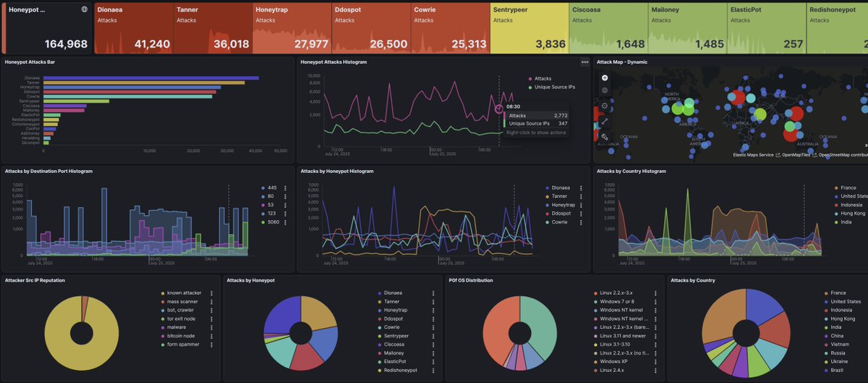Open the Honeytrap attacks metric tile

point(292,28)
